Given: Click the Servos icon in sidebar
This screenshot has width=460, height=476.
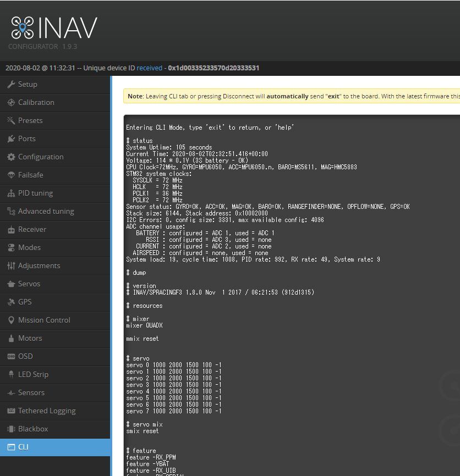Looking at the screenshot, I should tap(11, 284).
